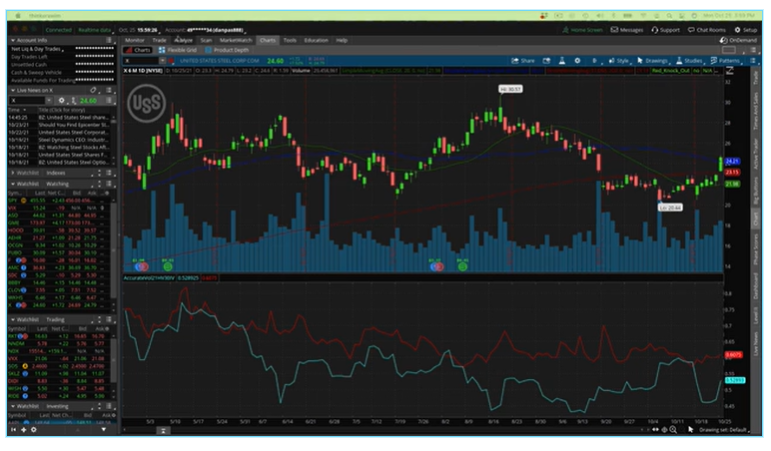Switch to the Tools tab
This screenshot has width=771, height=451.
pyautogui.click(x=290, y=40)
